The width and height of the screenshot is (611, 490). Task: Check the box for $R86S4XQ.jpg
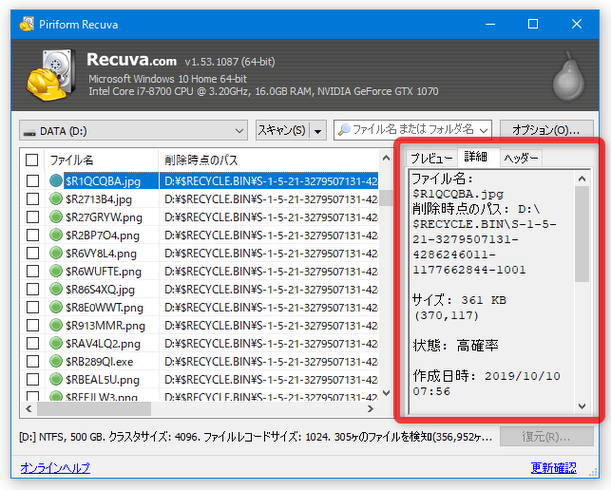click(x=33, y=289)
